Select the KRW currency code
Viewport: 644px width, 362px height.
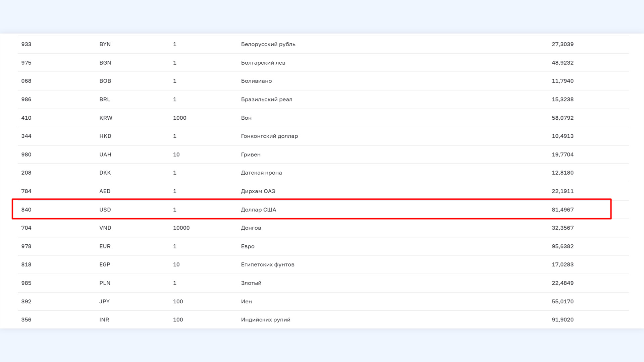pos(106,118)
